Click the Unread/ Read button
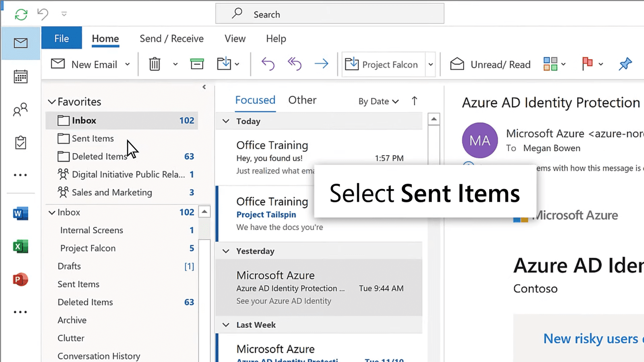Viewport: 644px width, 362px height. (x=490, y=64)
